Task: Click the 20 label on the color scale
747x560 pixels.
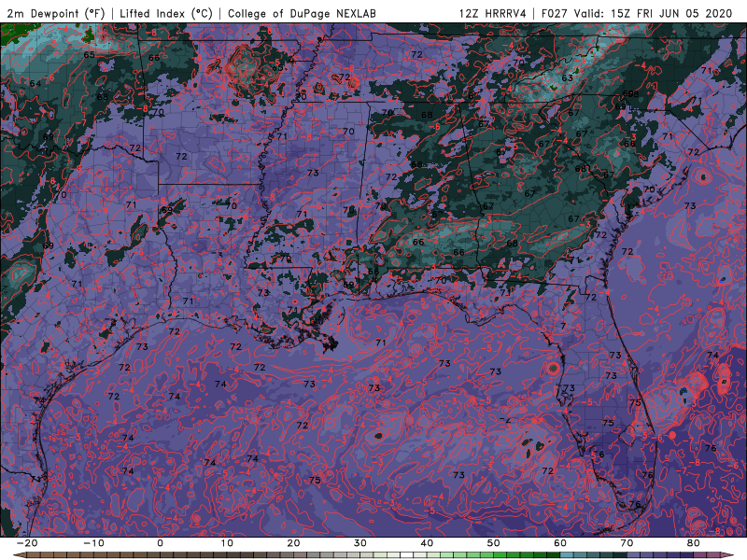Action: [x=293, y=543]
